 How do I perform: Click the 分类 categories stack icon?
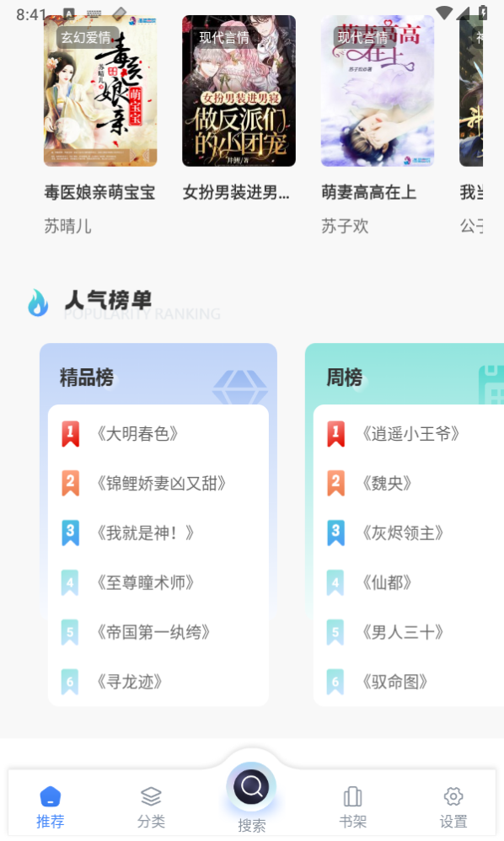tap(151, 796)
